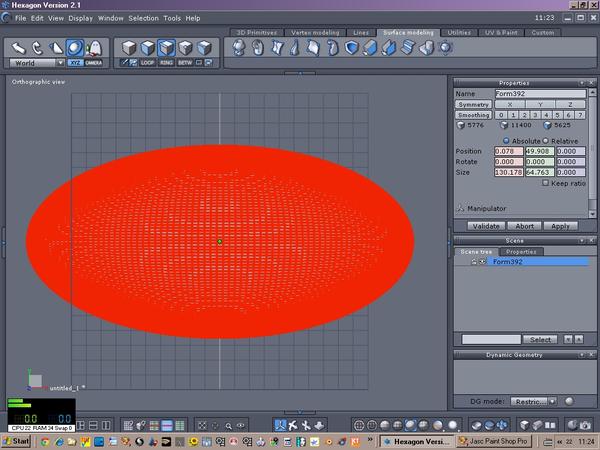Toggle the XYZ axis mode button

pos(75,63)
